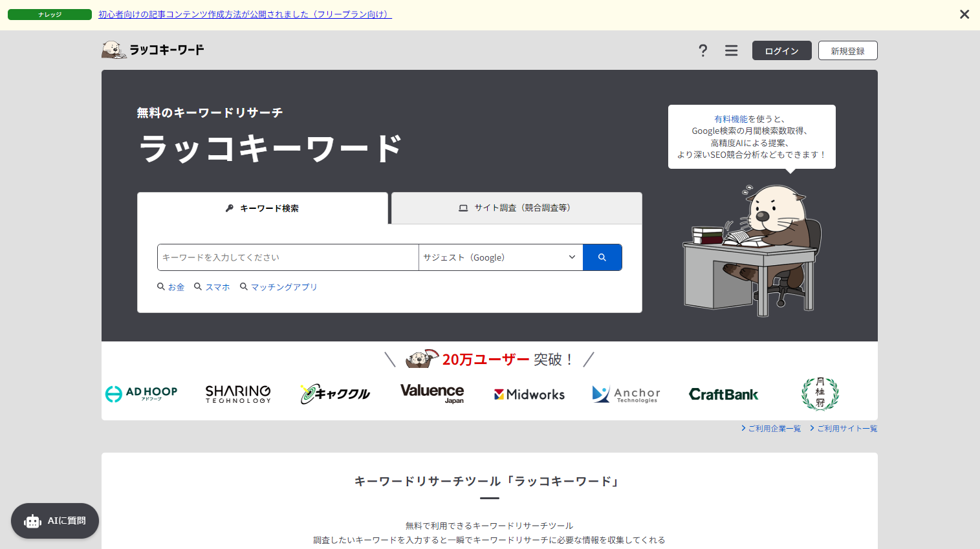
Task: Open the announcement link about 初心者向け記事コンテンツ
Action: (x=245, y=14)
